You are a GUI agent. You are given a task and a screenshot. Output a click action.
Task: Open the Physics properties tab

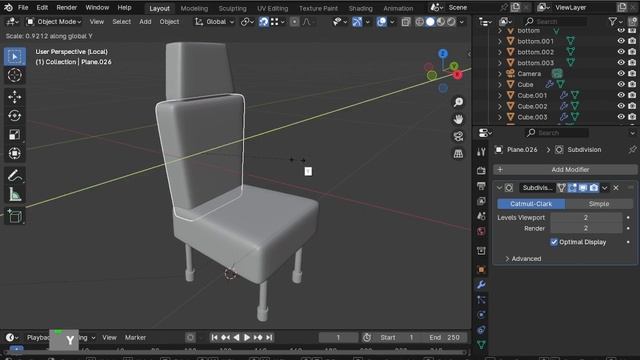[481, 315]
